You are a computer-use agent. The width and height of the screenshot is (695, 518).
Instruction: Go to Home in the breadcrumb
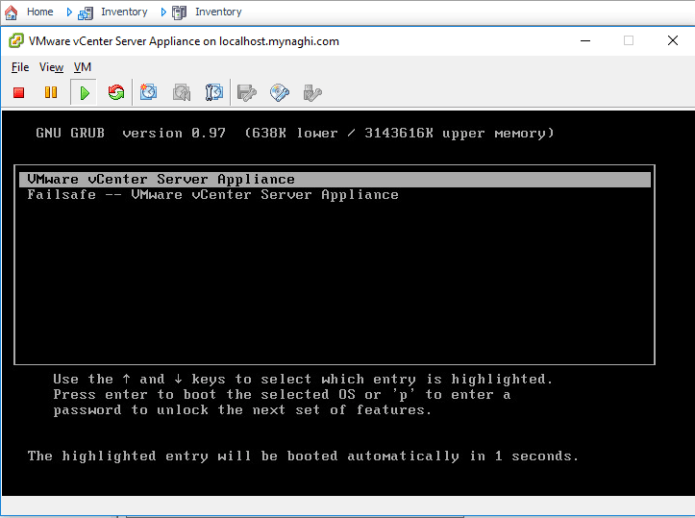(39, 12)
